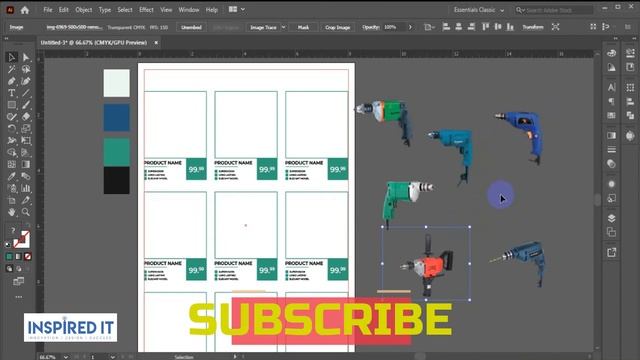The width and height of the screenshot is (640, 360).
Task: Open the Image Trace presets dropdown arrow
Action: (284, 27)
